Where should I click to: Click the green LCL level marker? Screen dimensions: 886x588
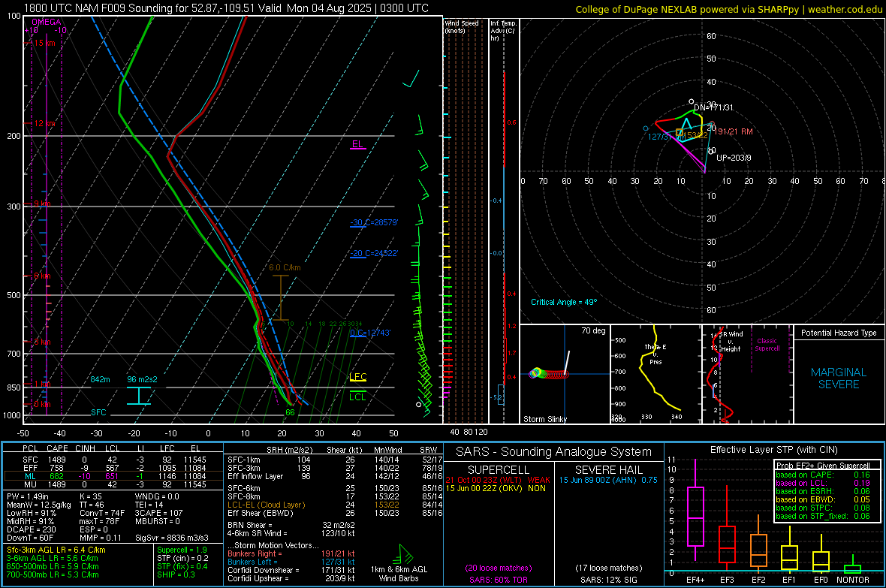pos(357,397)
